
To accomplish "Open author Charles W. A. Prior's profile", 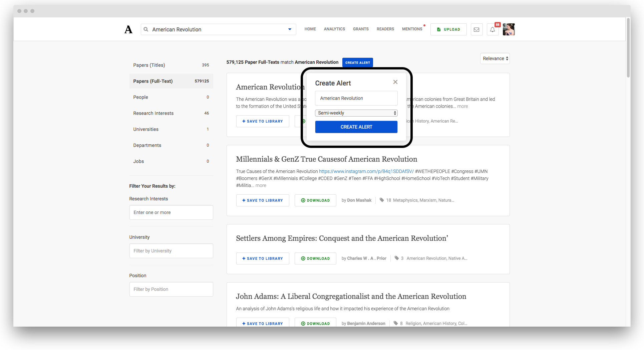I will (366, 258).
